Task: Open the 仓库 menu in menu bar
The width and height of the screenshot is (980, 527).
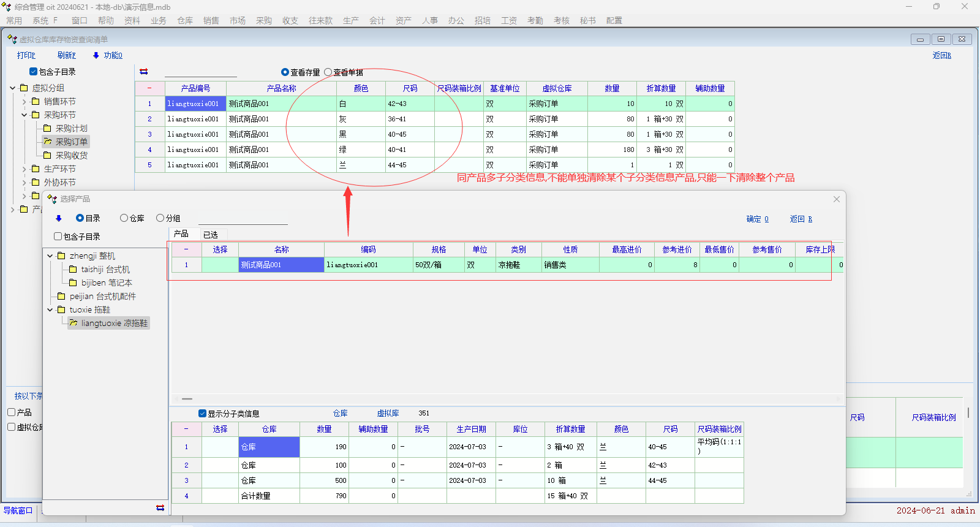Action: coord(185,20)
